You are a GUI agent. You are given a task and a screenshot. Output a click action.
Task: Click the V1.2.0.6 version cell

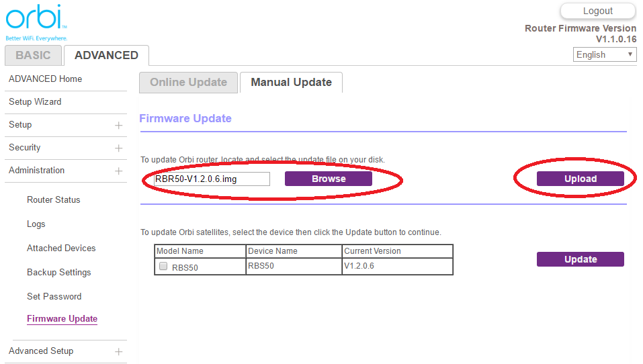(x=397, y=266)
